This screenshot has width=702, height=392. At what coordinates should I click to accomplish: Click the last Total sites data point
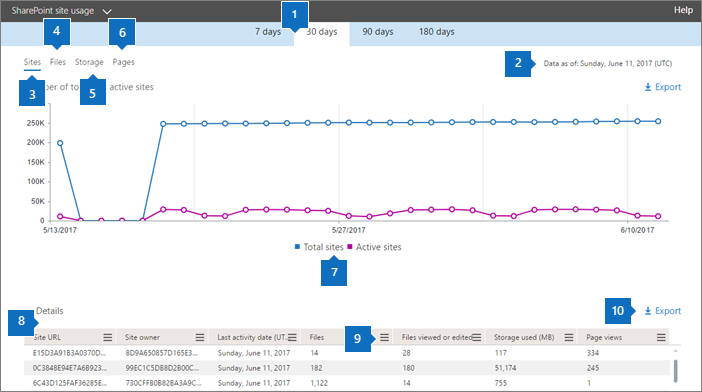click(658, 121)
